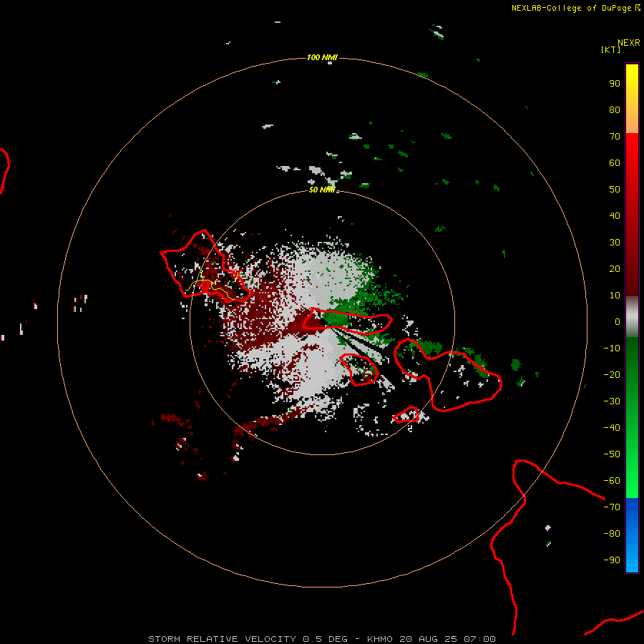Click the NEXR label above the color scale
The width and height of the screenshot is (644, 644).
pos(628,43)
